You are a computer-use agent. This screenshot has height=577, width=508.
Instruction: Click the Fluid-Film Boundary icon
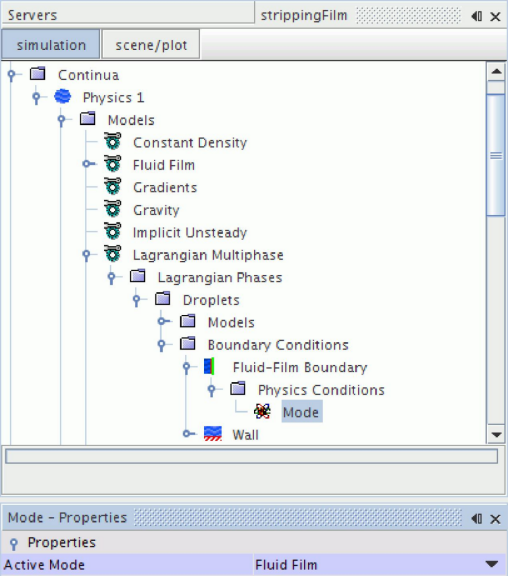pyautogui.click(x=209, y=367)
